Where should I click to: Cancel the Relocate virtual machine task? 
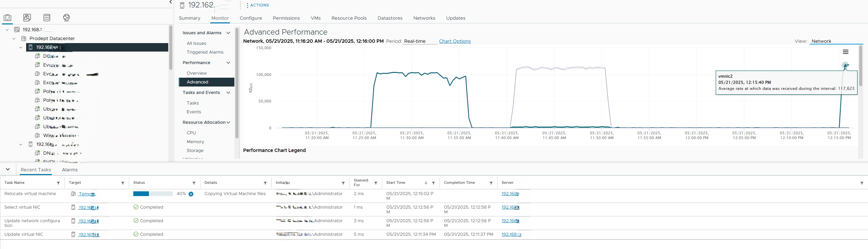click(x=191, y=194)
